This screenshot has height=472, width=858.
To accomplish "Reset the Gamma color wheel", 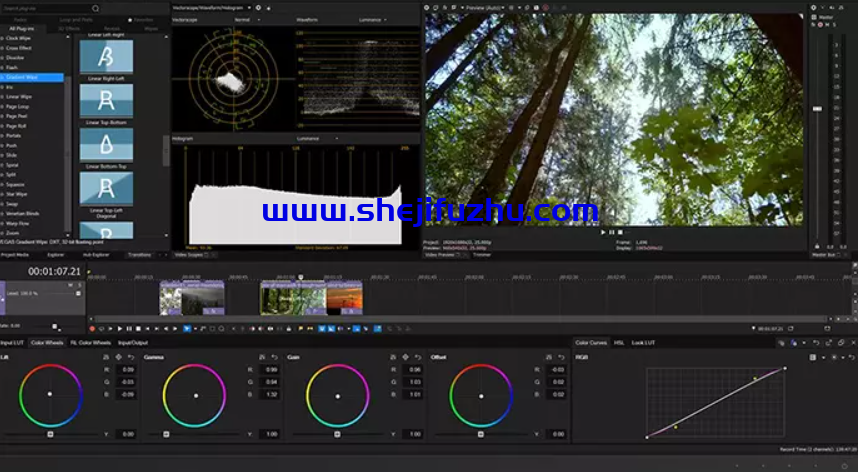I will [x=274, y=357].
